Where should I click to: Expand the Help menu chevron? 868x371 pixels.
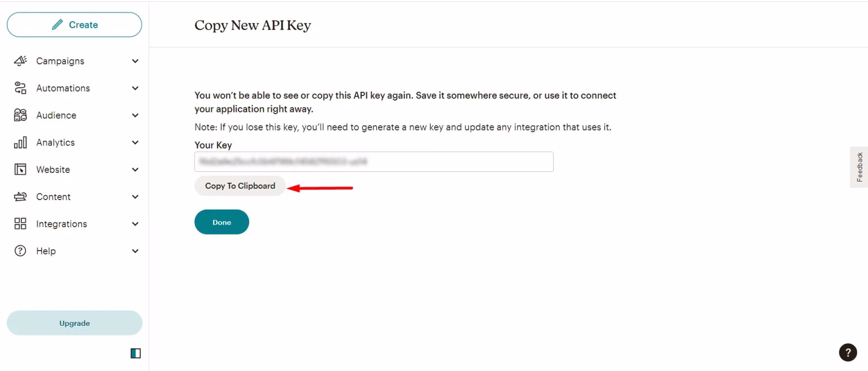[135, 251]
